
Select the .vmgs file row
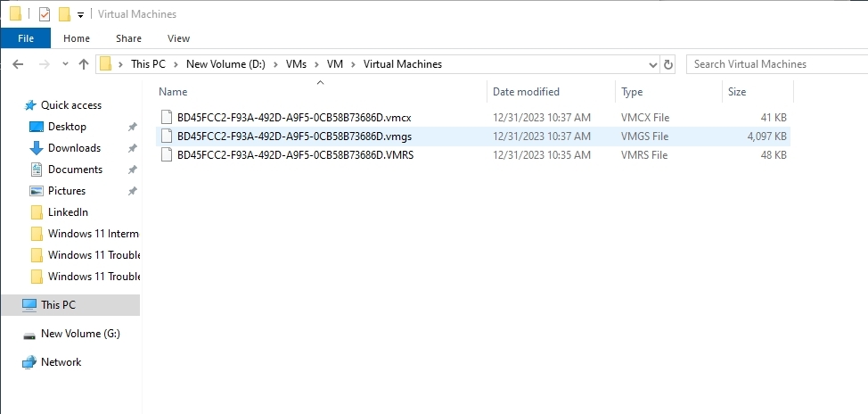point(473,137)
